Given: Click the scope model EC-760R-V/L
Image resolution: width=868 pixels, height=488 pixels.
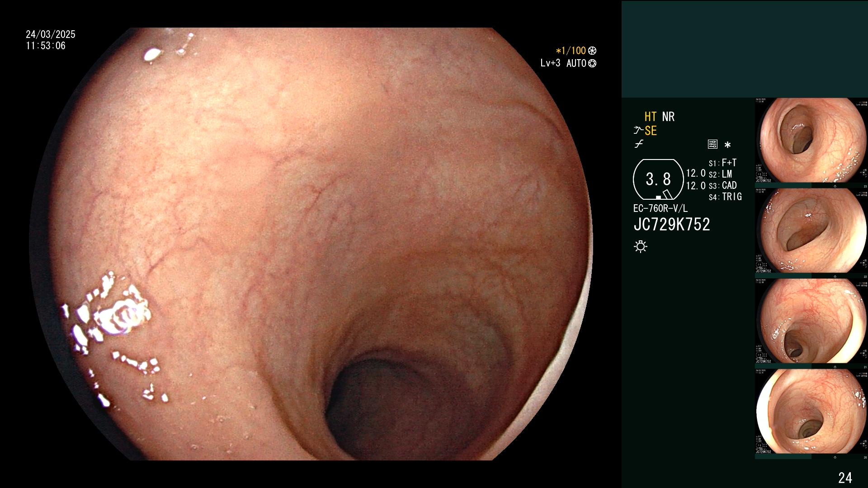Looking at the screenshot, I should click(660, 209).
